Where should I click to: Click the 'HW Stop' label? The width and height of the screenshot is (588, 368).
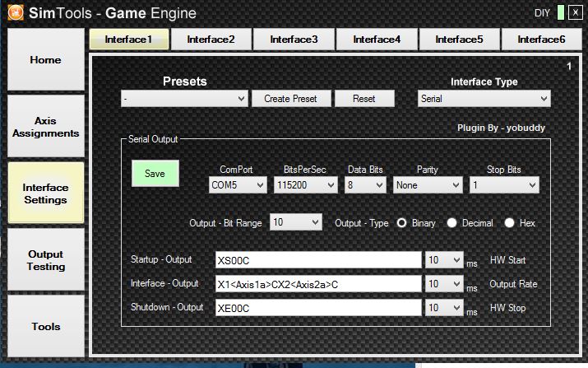507,308
